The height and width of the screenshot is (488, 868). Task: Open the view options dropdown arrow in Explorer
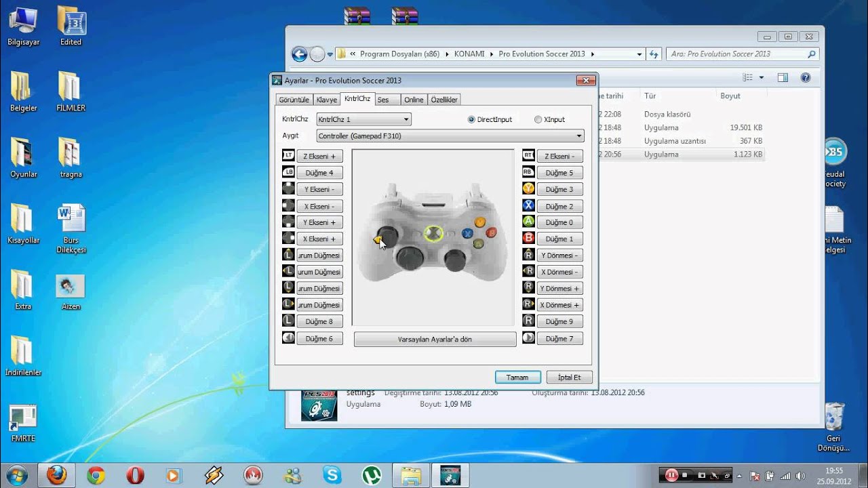point(762,78)
